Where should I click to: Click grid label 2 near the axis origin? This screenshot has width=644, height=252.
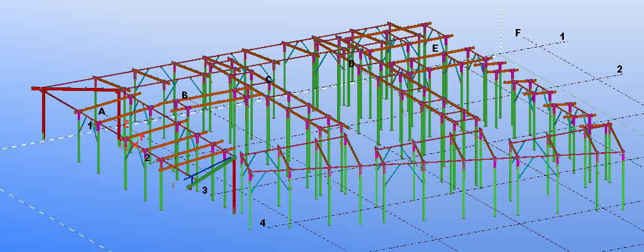pyautogui.click(x=147, y=158)
